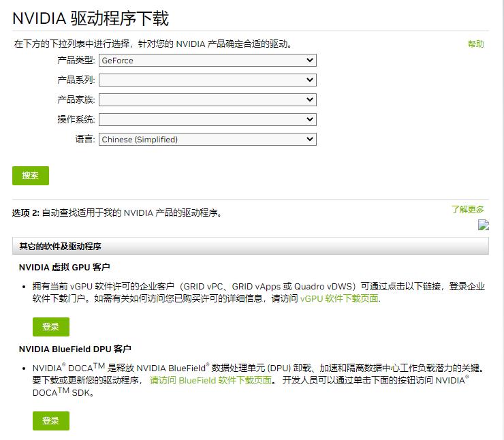The image size is (504, 440).
Task: Open the 语言 dropdown showing Chinese (Simplified)
Action: click(207, 139)
